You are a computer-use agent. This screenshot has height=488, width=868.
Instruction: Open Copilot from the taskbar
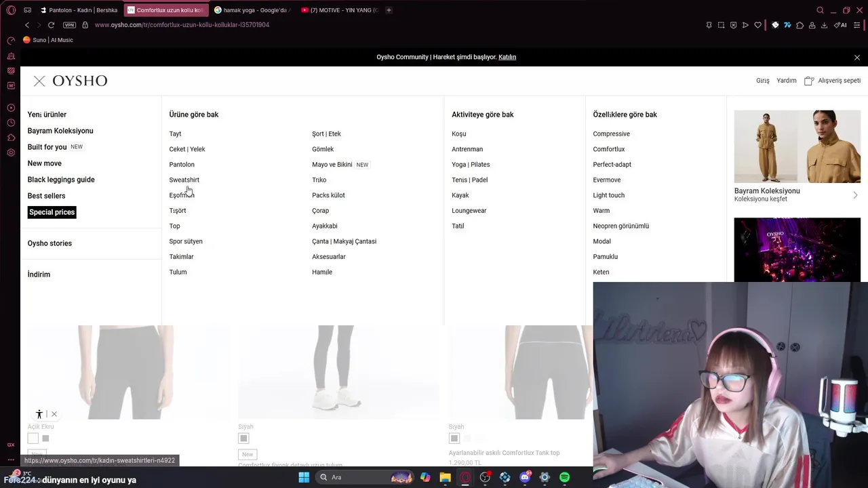point(425,477)
